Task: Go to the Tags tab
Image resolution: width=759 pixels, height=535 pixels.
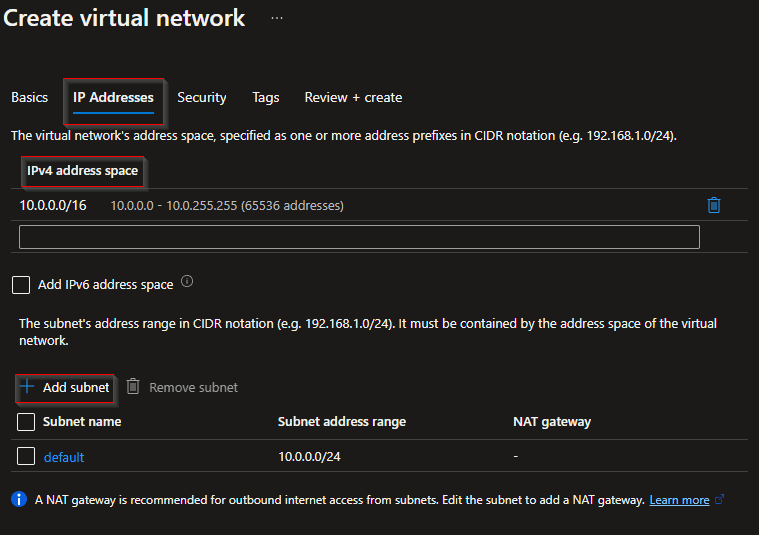Action: click(266, 98)
